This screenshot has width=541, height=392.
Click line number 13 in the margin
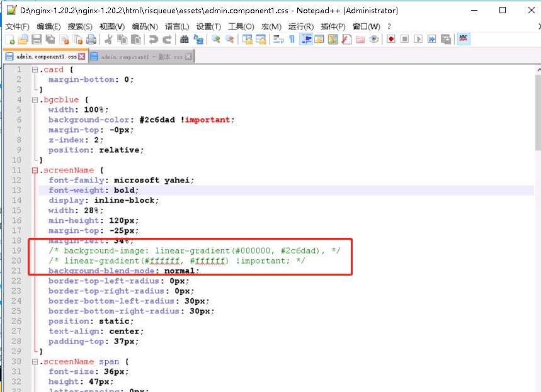16,190
